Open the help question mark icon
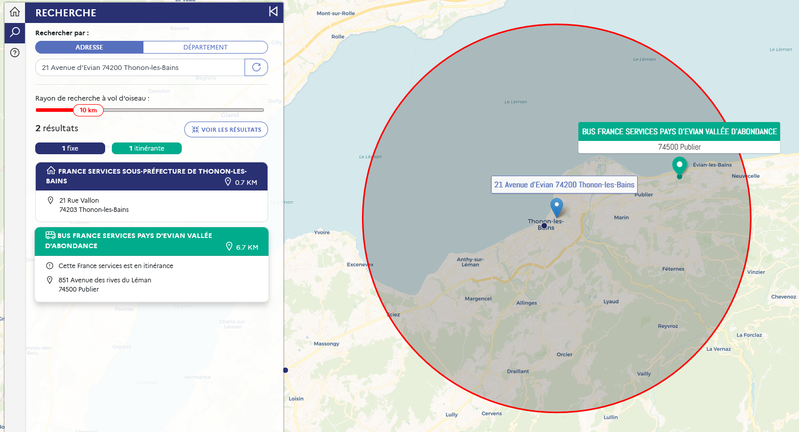The width and height of the screenshot is (799, 432). point(14,52)
